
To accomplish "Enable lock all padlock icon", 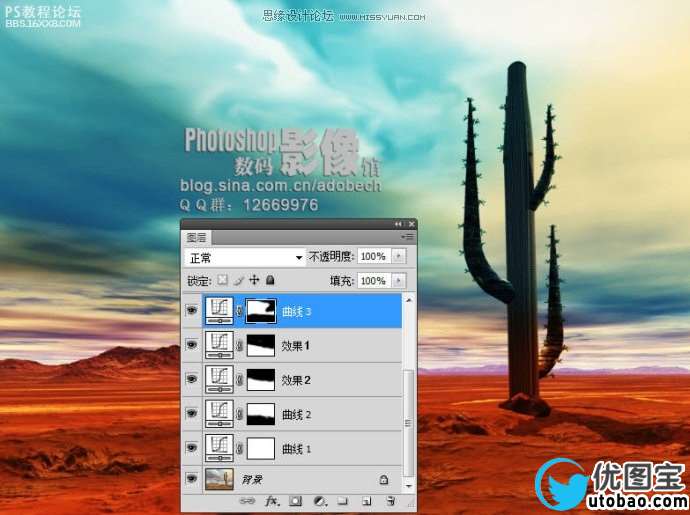I will [x=270, y=280].
